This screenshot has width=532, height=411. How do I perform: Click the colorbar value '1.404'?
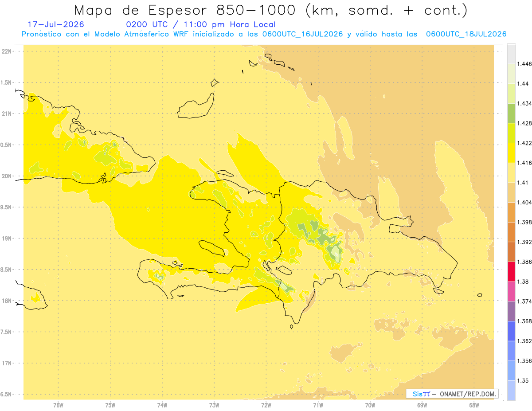pyautogui.click(x=524, y=202)
